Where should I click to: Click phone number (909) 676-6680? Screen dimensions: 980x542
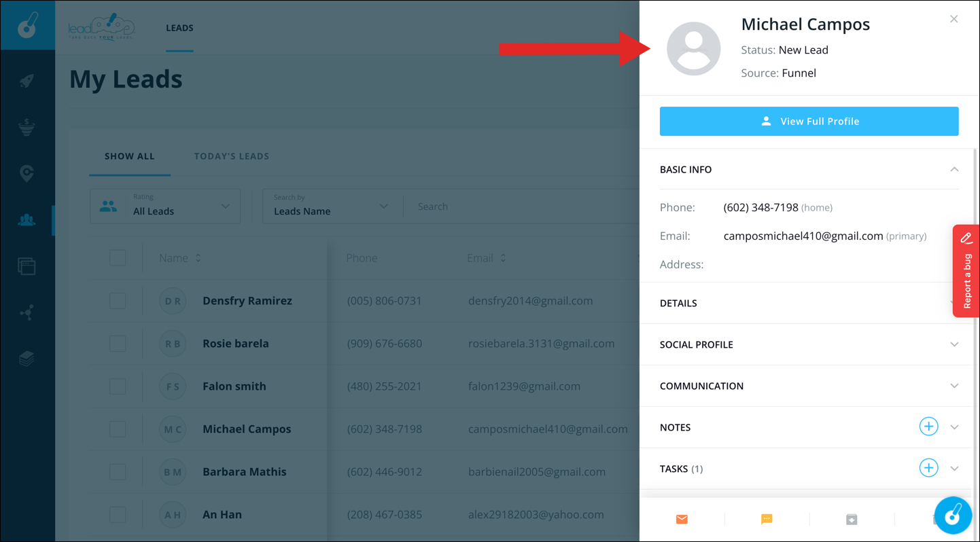[385, 343]
